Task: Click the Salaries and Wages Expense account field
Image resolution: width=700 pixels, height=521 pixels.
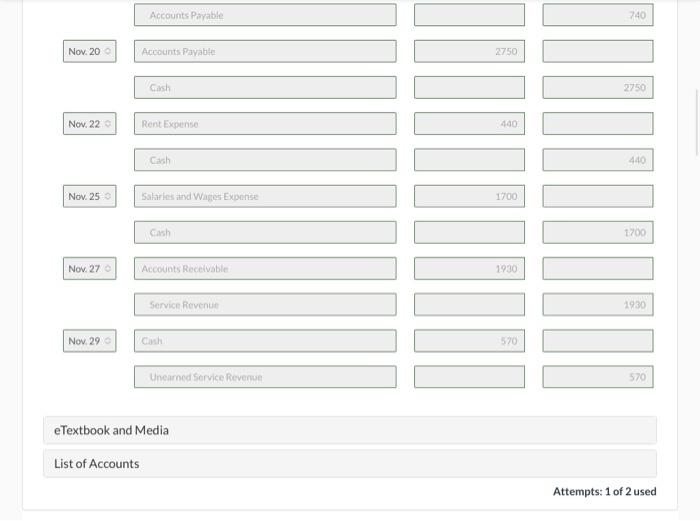Action: tap(265, 196)
